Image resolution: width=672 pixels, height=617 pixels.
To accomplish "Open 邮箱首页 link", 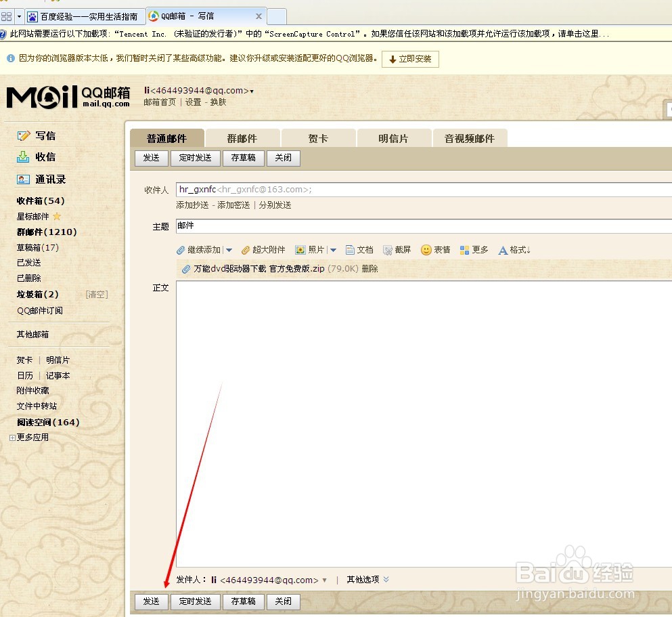I will point(160,102).
